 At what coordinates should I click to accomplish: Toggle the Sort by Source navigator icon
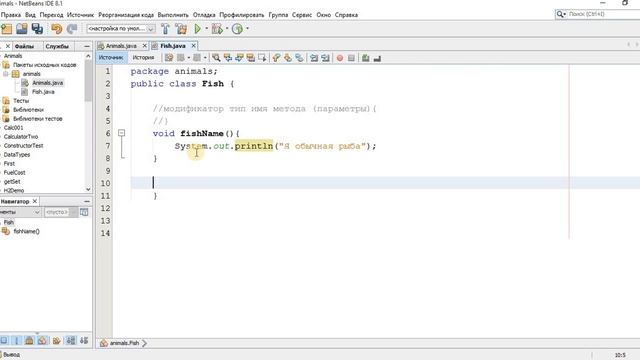click(x=84, y=340)
